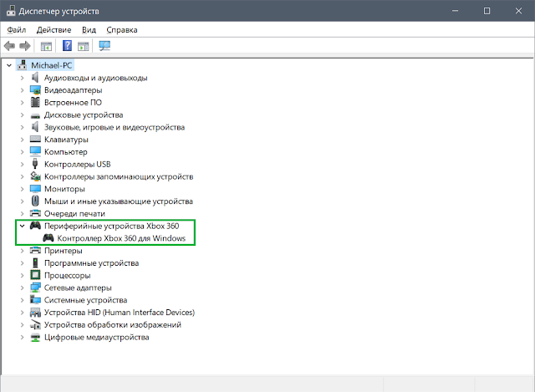Click the blue Help question mark icon

pyautogui.click(x=67, y=45)
